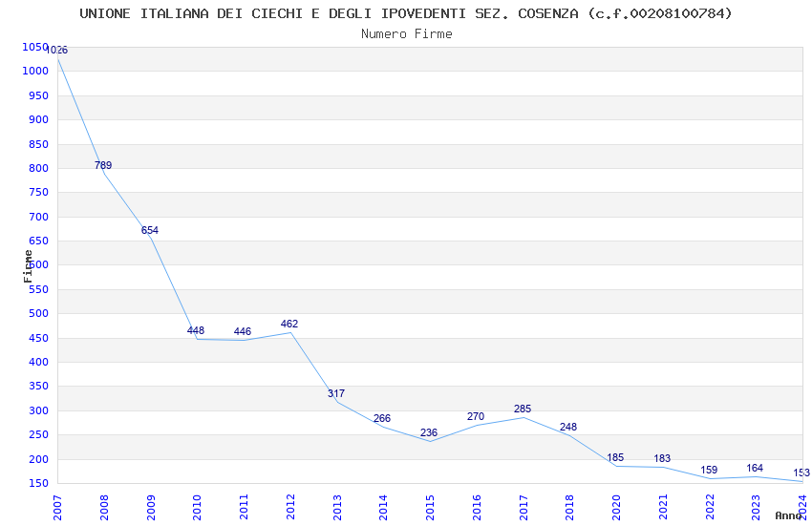Click the Firme vertical axis label
812x525 pixels.
click(x=28, y=266)
